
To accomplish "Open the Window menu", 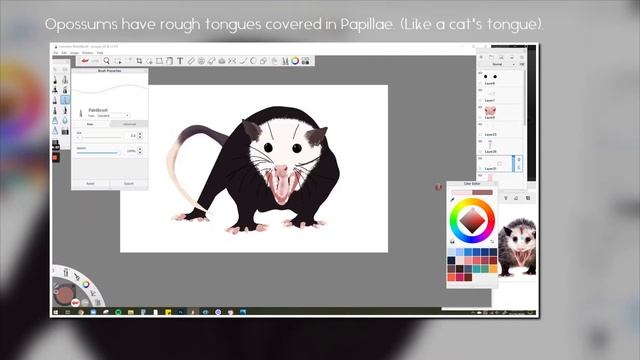I will 88,53.
